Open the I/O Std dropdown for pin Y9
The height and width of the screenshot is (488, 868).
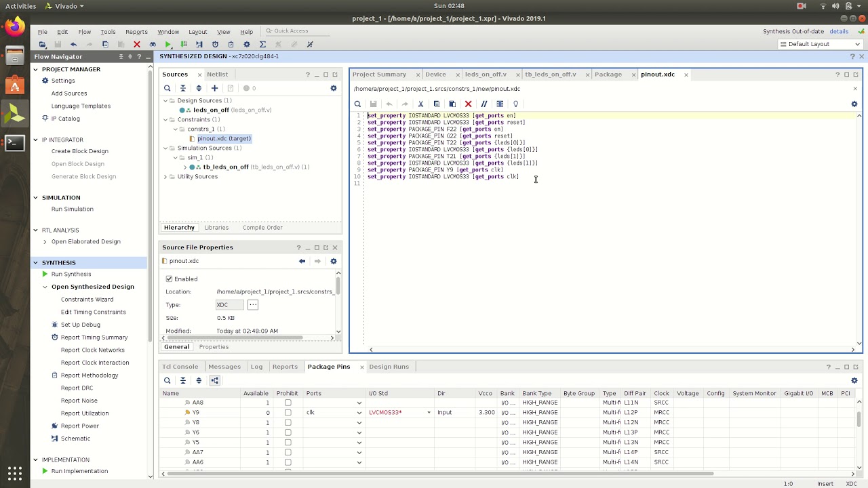429,412
